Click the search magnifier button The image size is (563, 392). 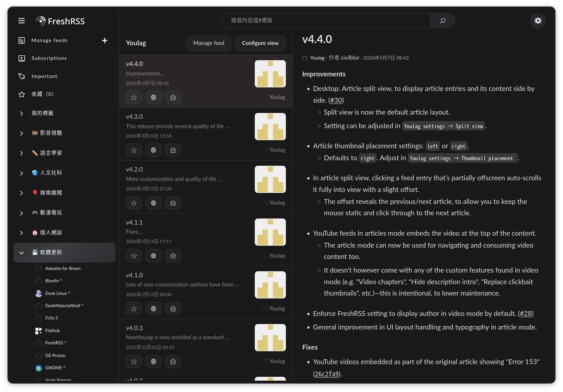tap(443, 21)
